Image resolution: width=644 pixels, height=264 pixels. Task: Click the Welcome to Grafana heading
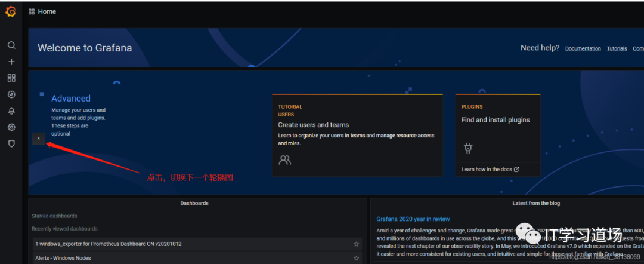(85, 48)
